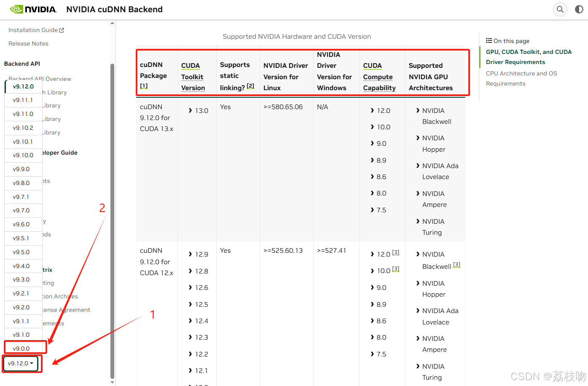
Task: Pick v9.4.0 from version list
Action: pos(23,266)
